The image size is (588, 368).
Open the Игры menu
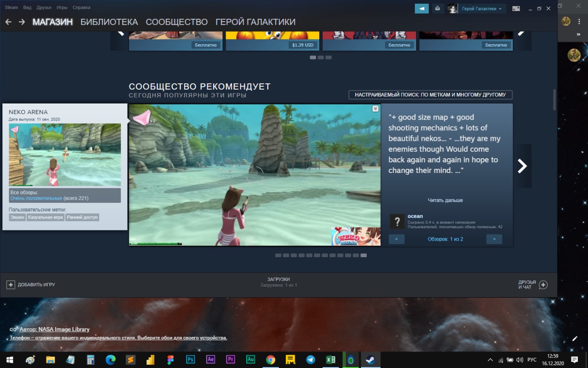62,7
